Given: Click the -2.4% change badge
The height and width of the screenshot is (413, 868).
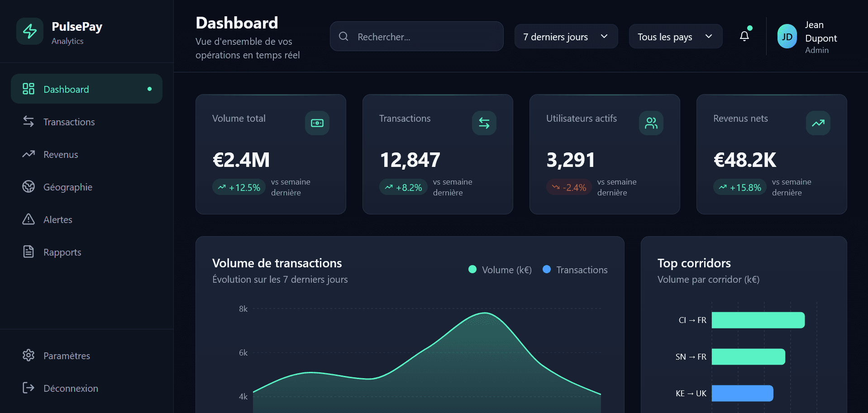Looking at the screenshot, I should pos(569,187).
